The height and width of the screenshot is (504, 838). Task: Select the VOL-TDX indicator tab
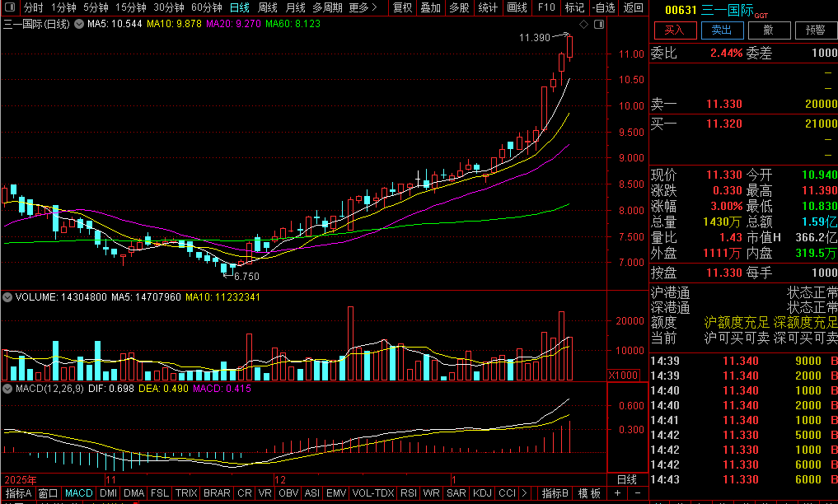coord(372,493)
